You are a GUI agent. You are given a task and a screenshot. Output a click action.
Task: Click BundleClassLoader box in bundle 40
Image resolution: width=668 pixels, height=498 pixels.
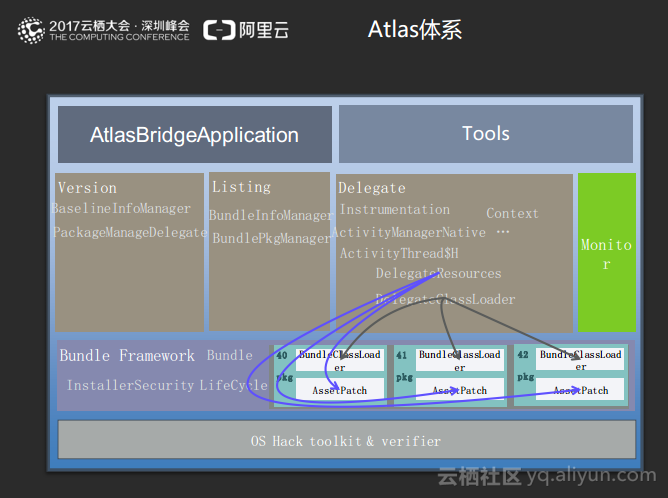tap(340, 360)
